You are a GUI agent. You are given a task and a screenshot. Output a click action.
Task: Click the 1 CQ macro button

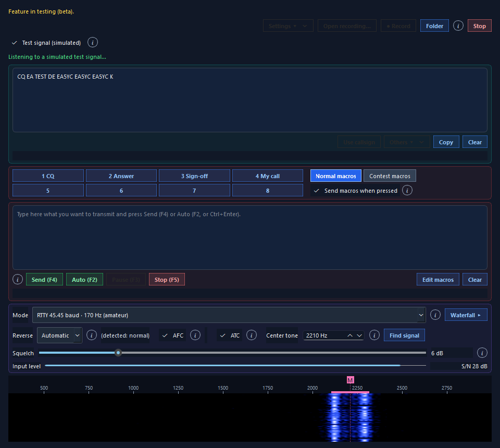point(48,176)
